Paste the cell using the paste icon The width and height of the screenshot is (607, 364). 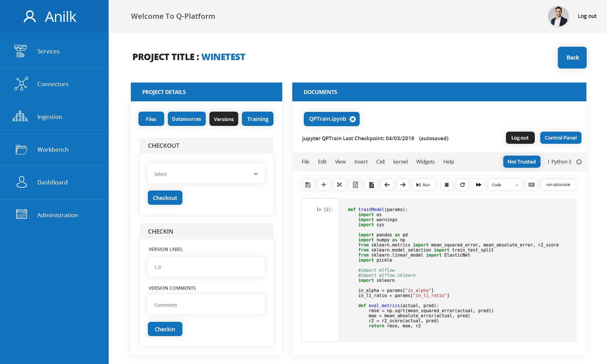click(x=371, y=185)
